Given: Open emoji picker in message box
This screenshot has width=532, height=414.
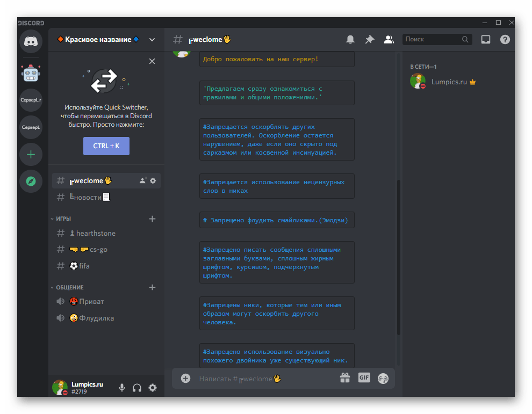Looking at the screenshot, I should [383, 379].
